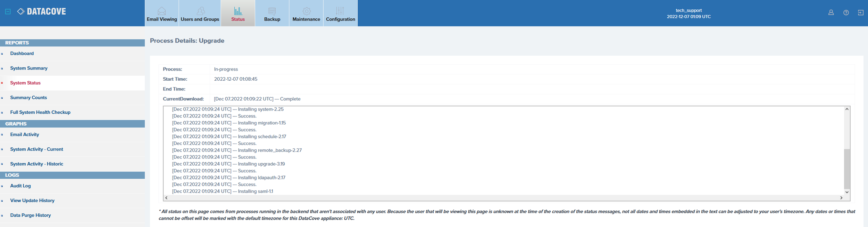The image size is (868, 227).
Task: Open the Users and Groups tab
Action: pos(200,13)
